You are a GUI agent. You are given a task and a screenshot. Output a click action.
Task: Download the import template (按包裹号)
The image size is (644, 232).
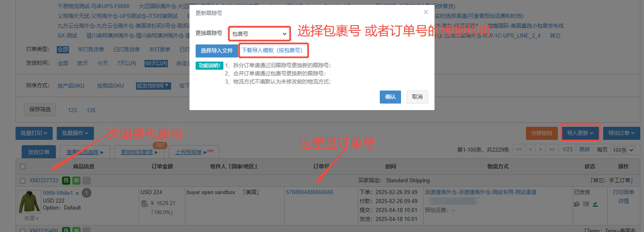click(x=272, y=50)
